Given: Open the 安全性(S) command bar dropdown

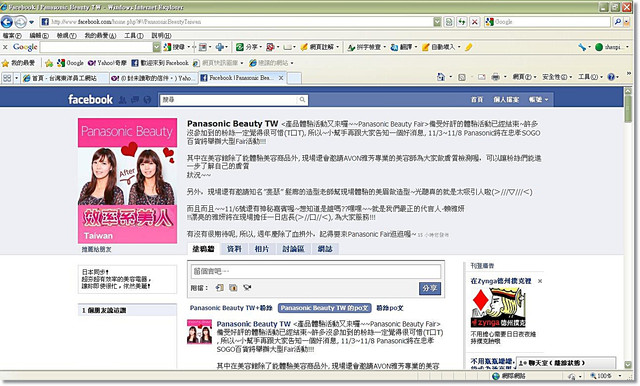Looking at the screenshot, I should click(x=557, y=77).
